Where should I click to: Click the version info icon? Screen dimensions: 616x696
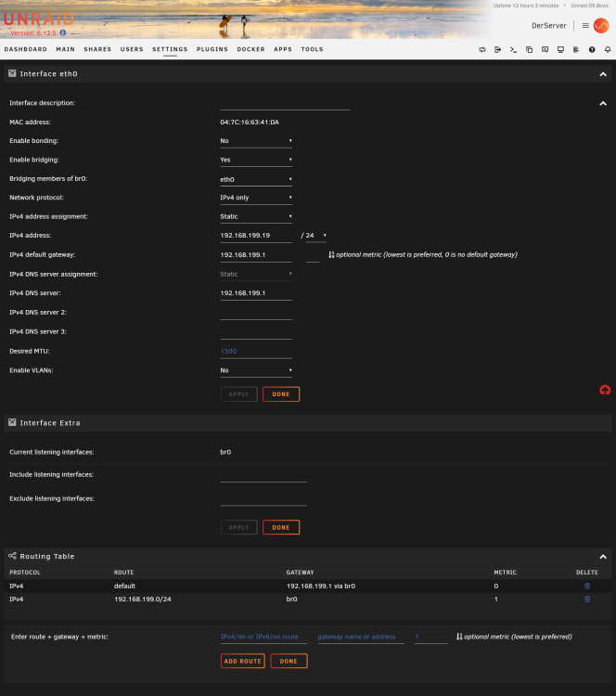pyautogui.click(x=62, y=32)
